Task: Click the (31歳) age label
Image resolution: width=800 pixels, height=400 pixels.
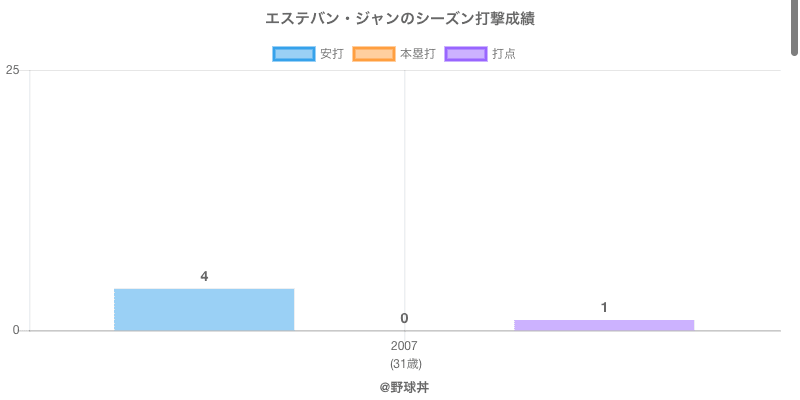Action: (405, 363)
